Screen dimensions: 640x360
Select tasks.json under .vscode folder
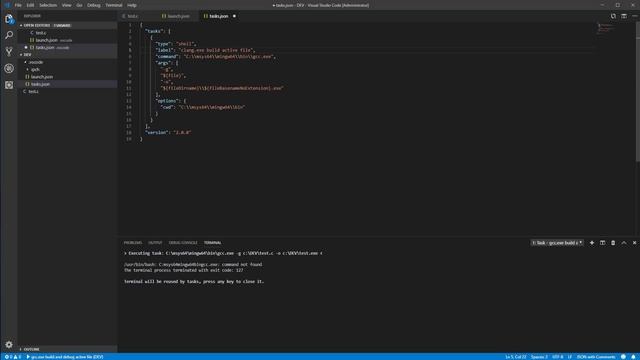coord(67,84)
